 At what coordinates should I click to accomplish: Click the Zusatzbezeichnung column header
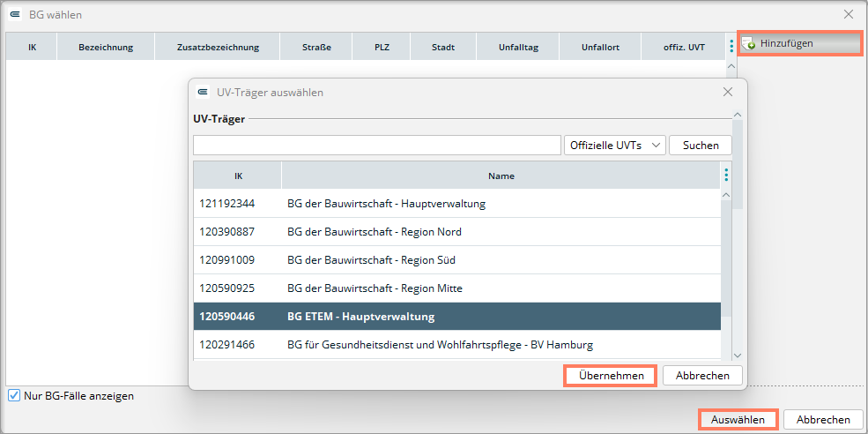click(x=218, y=47)
